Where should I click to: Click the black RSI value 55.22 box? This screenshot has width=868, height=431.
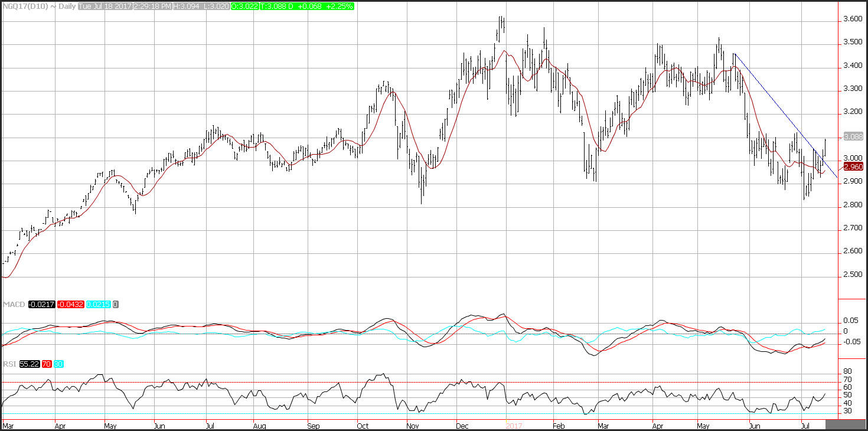[30, 364]
